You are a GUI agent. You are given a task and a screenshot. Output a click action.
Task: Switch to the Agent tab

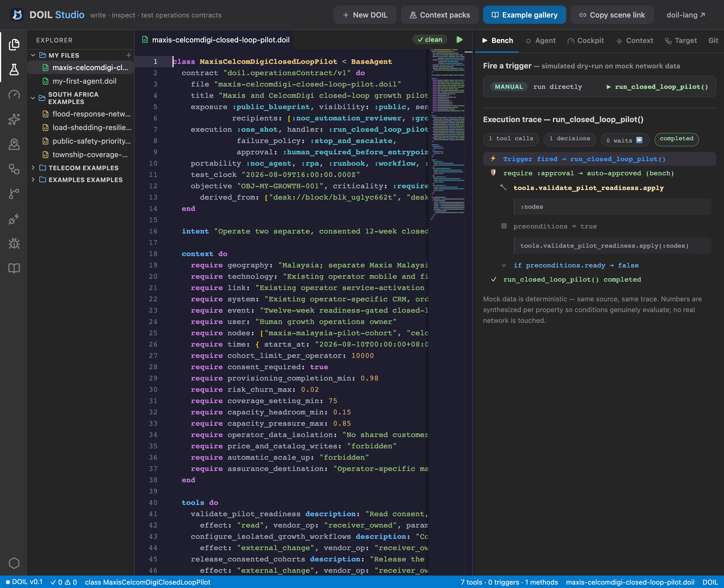541,41
